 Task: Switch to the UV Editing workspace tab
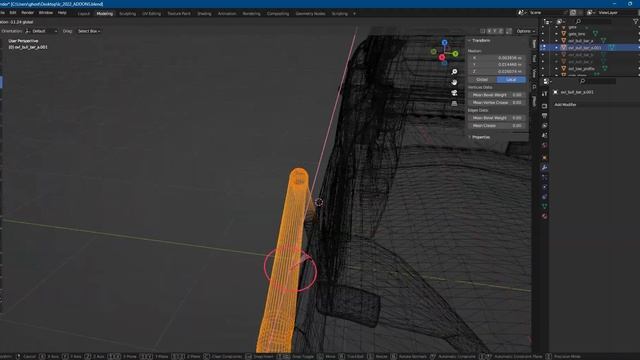(151, 13)
